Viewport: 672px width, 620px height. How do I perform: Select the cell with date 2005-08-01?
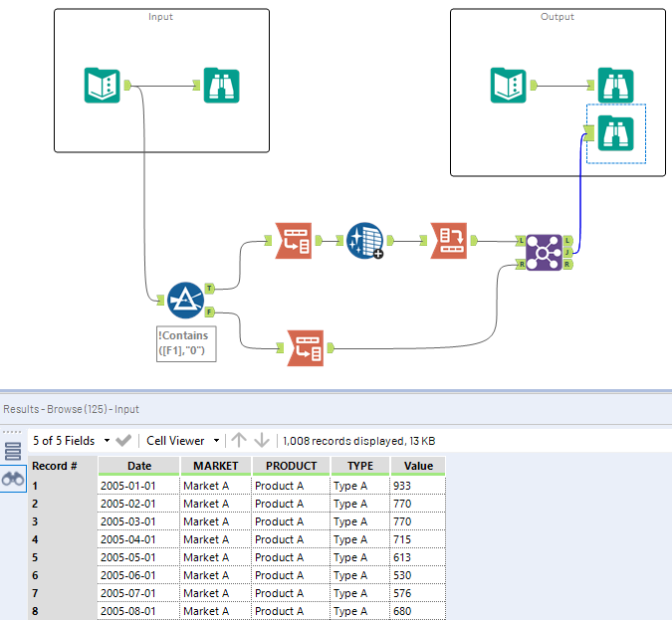click(x=138, y=611)
